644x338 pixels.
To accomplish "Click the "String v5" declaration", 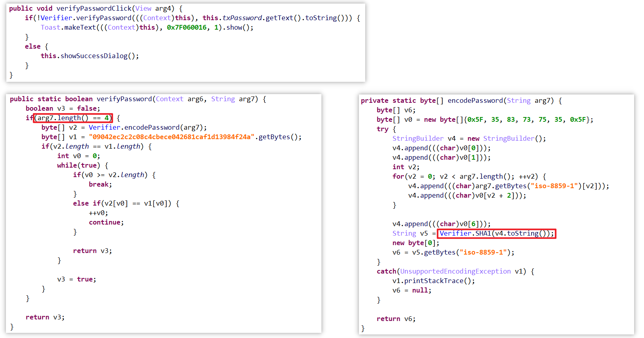I will point(410,233).
